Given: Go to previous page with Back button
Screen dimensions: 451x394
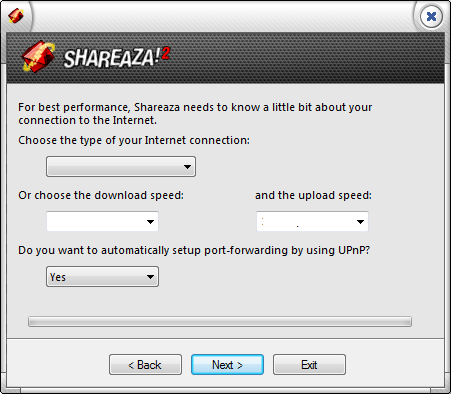Looking at the screenshot, I should [x=145, y=364].
